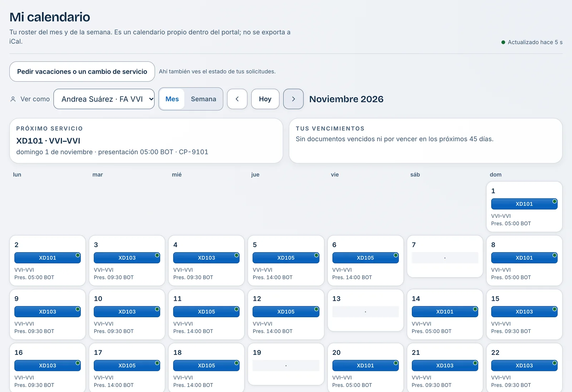Click Pres. 14:00 BOT under day 5

coord(272,278)
